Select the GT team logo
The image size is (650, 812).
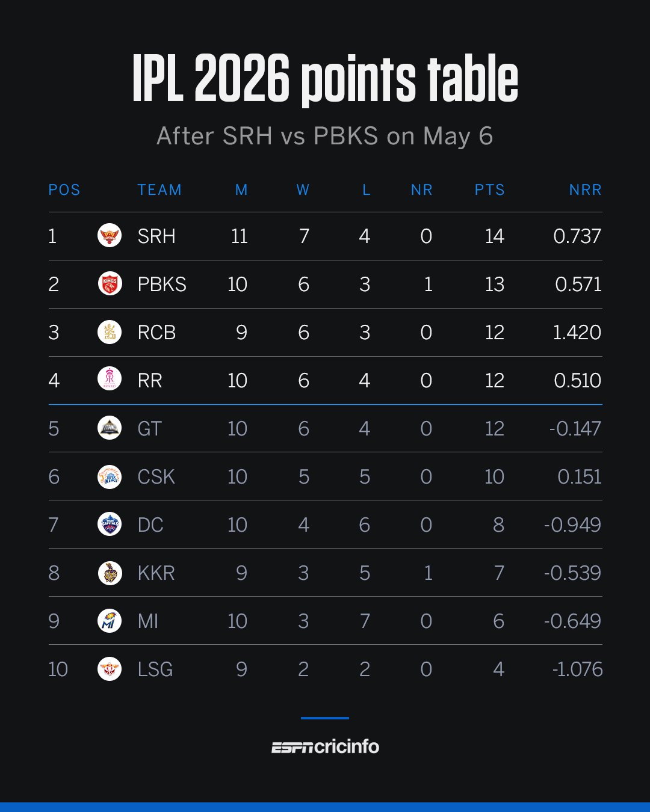(x=110, y=428)
